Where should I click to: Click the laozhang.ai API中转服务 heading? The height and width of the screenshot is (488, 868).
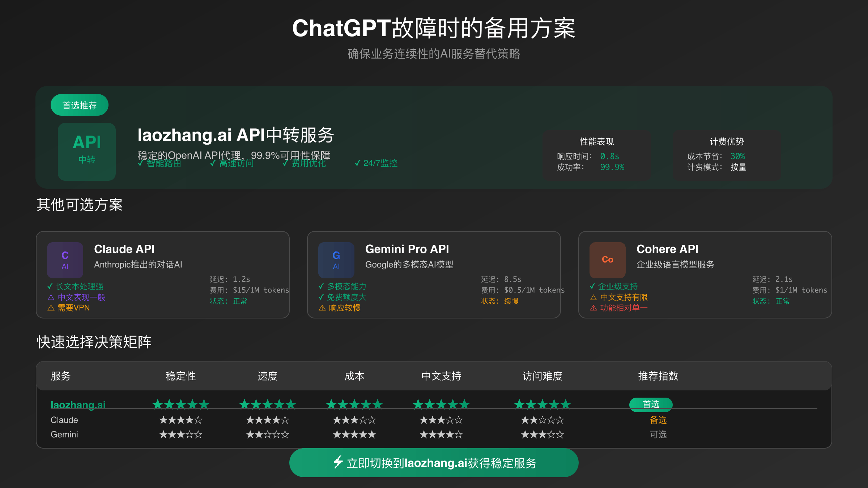click(x=236, y=135)
